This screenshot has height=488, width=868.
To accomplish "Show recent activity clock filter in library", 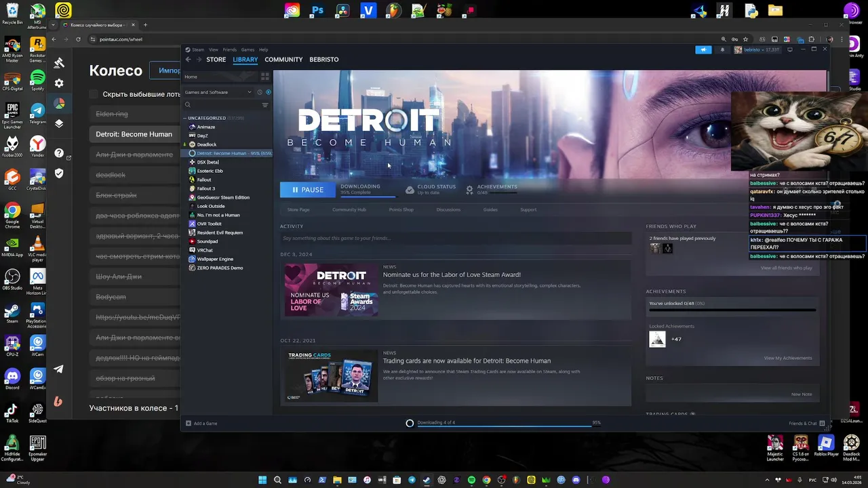I will [x=260, y=92].
